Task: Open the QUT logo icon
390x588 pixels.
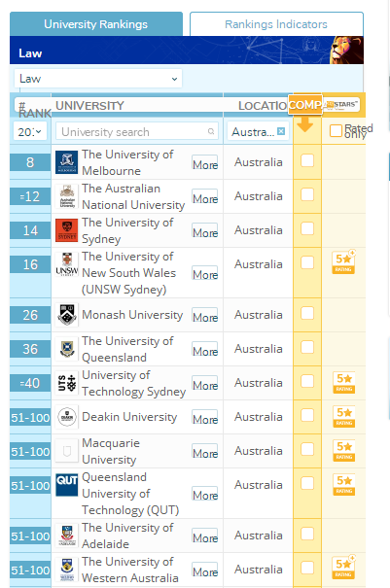Action: click(67, 485)
